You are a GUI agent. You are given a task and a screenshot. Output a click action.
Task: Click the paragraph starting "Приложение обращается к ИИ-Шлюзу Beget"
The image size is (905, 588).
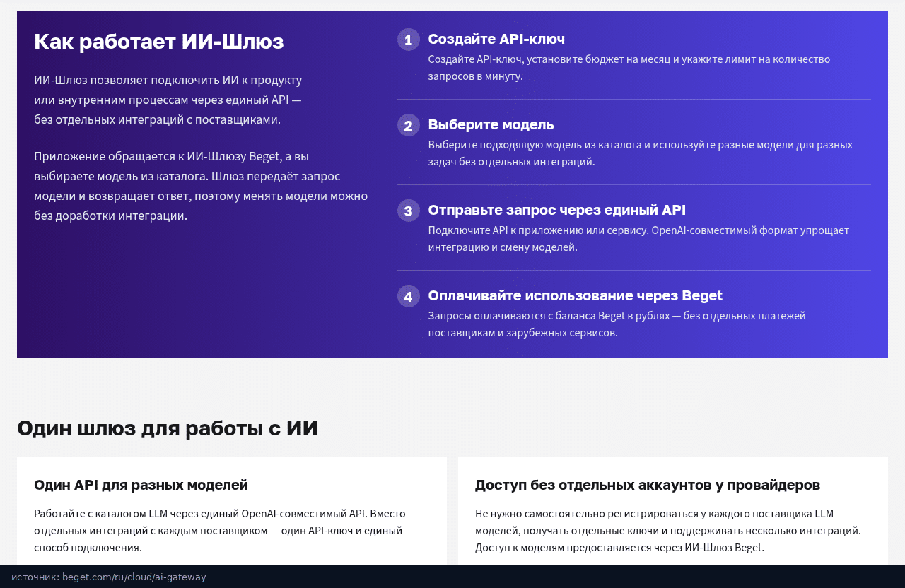coord(201,186)
